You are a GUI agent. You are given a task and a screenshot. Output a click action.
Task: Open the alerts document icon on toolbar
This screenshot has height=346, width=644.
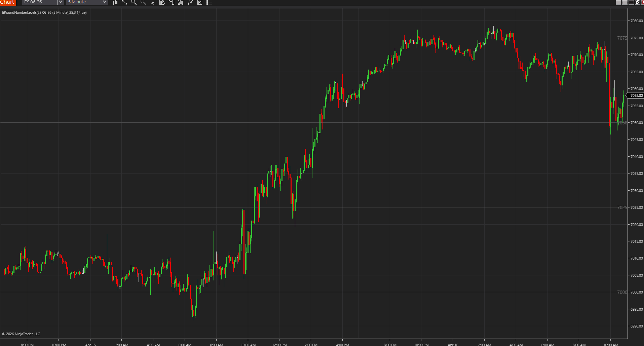click(162, 2)
